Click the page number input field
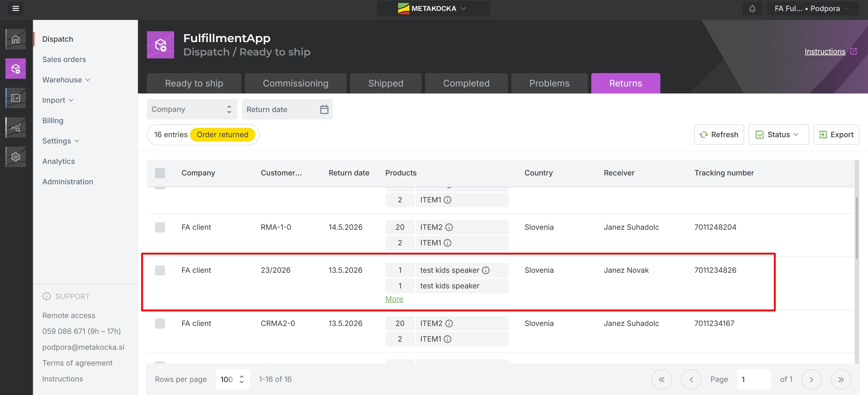Screen dimensions: 868x395 (x=754, y=380)
